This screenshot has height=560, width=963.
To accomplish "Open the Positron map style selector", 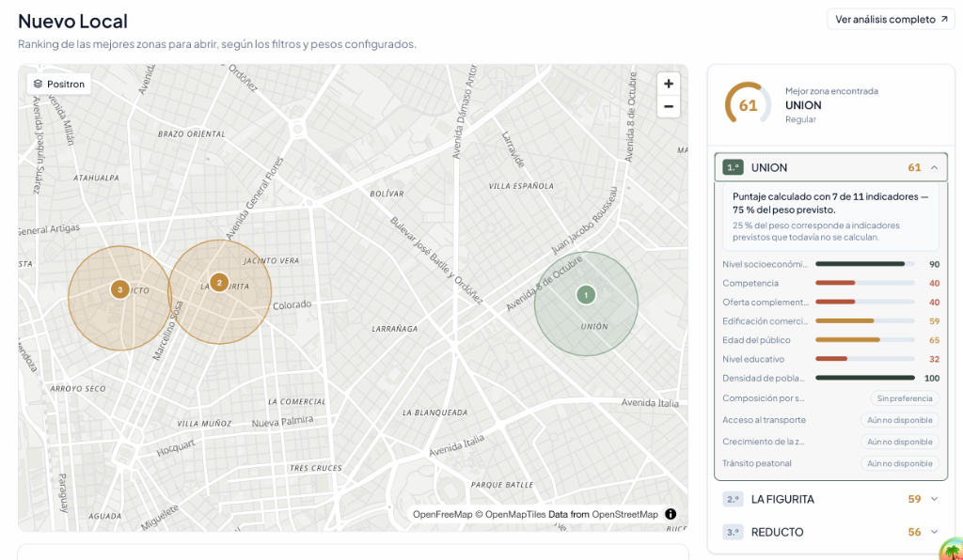I will coord(59,84).
